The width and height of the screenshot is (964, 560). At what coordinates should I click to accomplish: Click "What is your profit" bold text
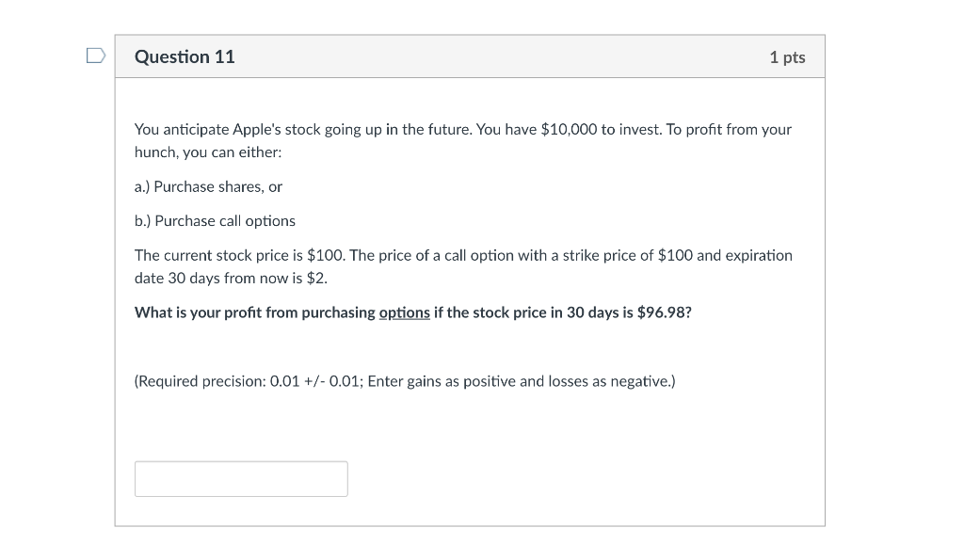pyautogui.click(x=198, y=312)
